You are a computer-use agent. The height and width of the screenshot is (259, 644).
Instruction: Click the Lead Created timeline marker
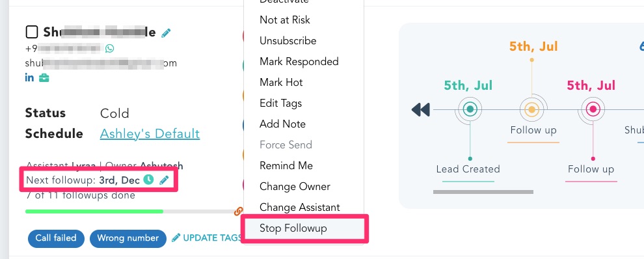click(470, 109)
